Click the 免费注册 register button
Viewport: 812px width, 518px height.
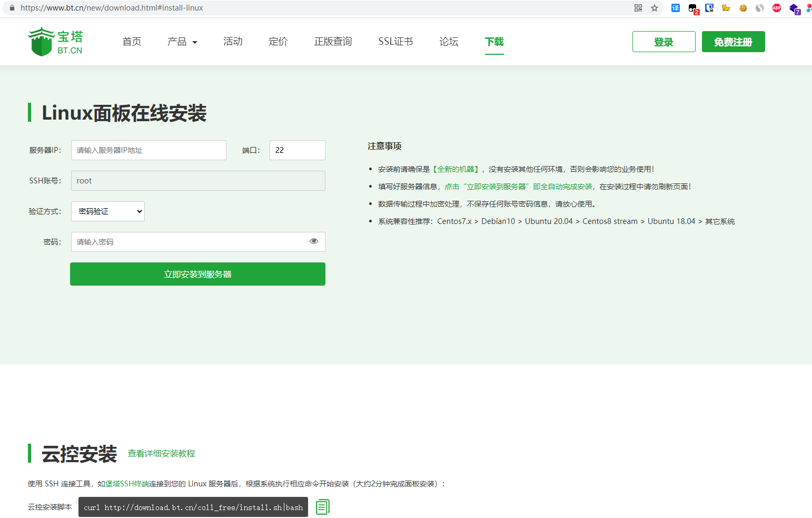[x=734, y=42]
